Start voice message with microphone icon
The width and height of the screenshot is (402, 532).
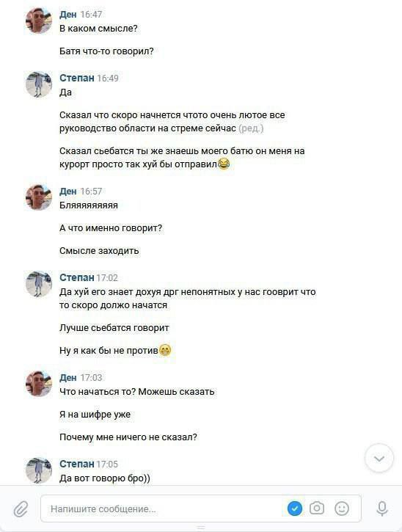click(382, 509)
